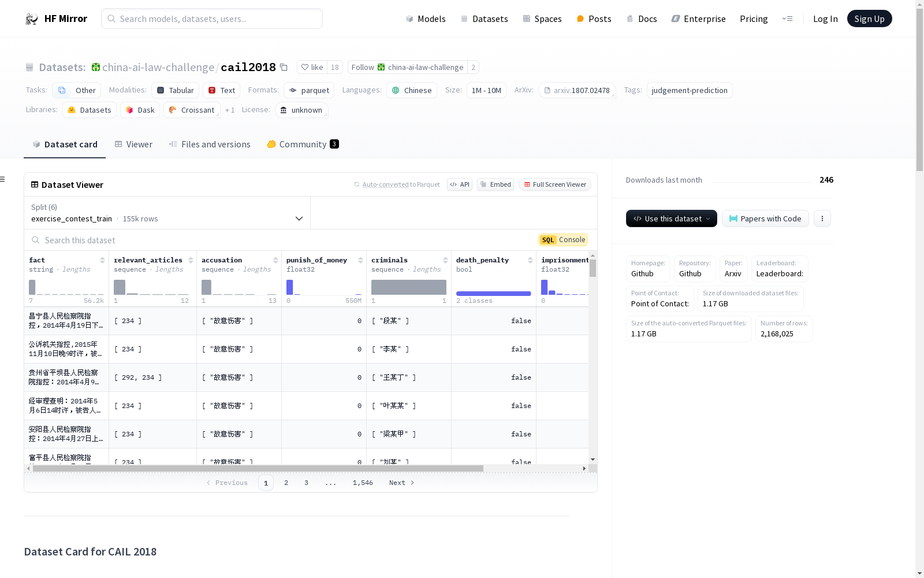Sort the accusation column
This screenshot has width=924, height=578.
coord(275,260)
